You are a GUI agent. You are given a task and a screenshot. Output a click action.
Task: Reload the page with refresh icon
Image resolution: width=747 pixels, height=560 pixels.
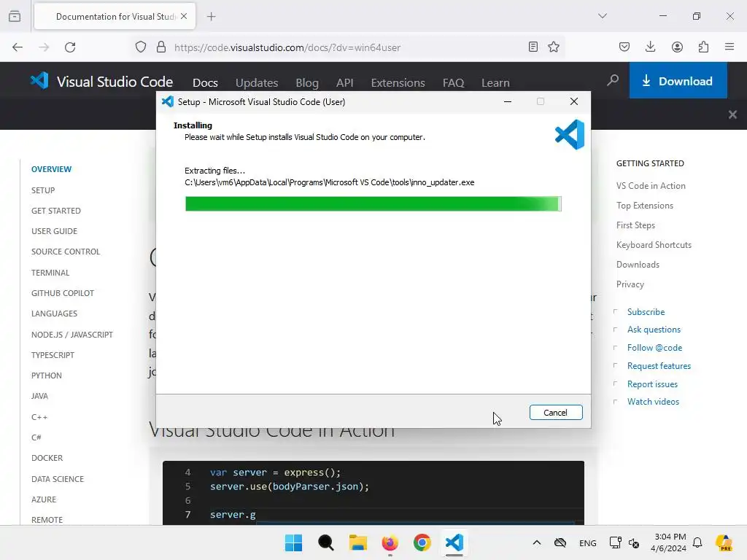click(x=70, y=47)
